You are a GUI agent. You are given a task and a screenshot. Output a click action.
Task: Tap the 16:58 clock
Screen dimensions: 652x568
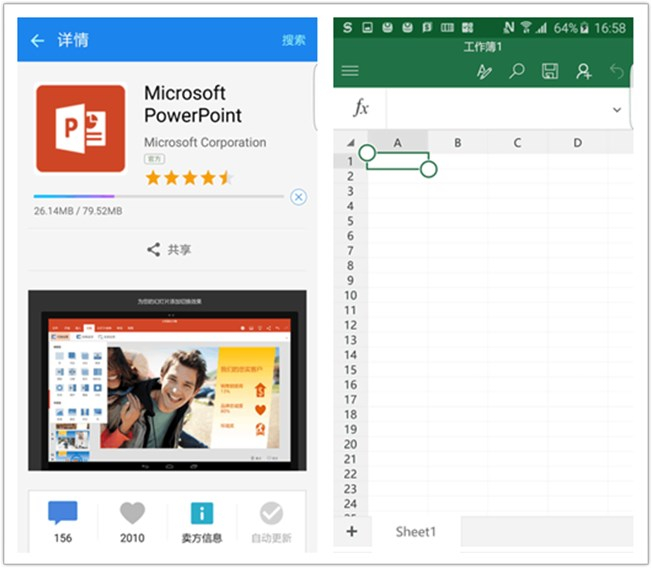[x=610, y=28]
